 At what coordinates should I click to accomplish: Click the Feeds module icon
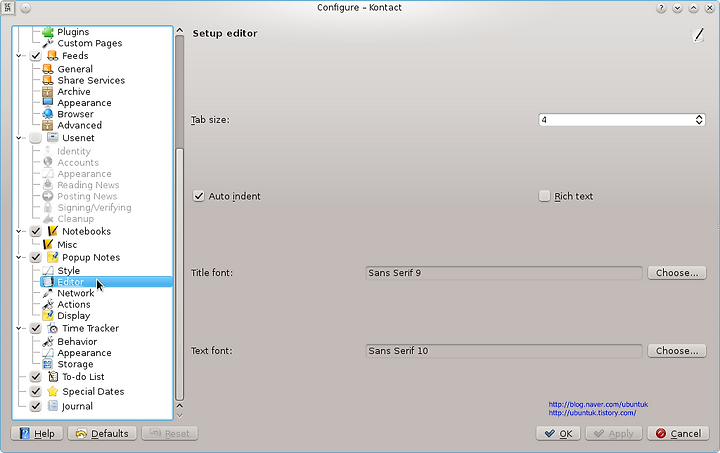pyautogui.click(x=53, y=56)
